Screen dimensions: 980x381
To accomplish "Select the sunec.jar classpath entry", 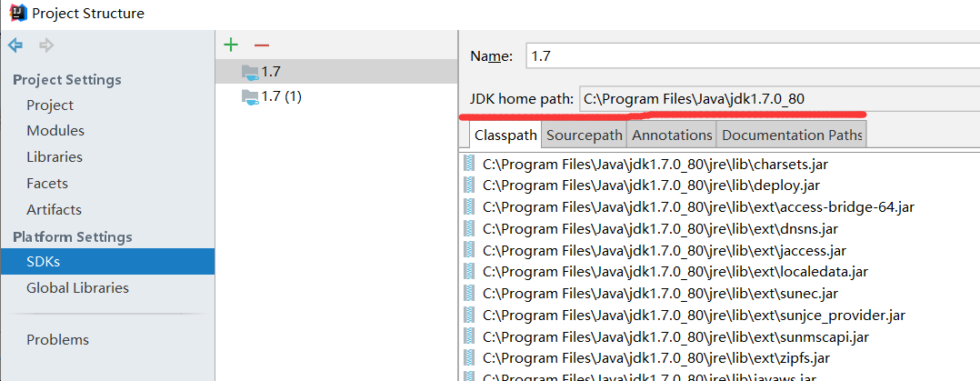I will (x=660, y=294).
